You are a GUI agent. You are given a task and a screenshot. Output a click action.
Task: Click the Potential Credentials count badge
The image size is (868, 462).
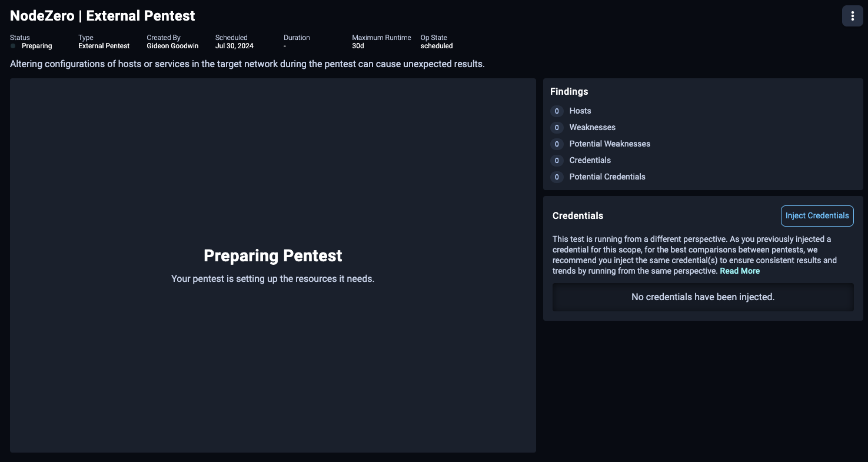(557, 177)
